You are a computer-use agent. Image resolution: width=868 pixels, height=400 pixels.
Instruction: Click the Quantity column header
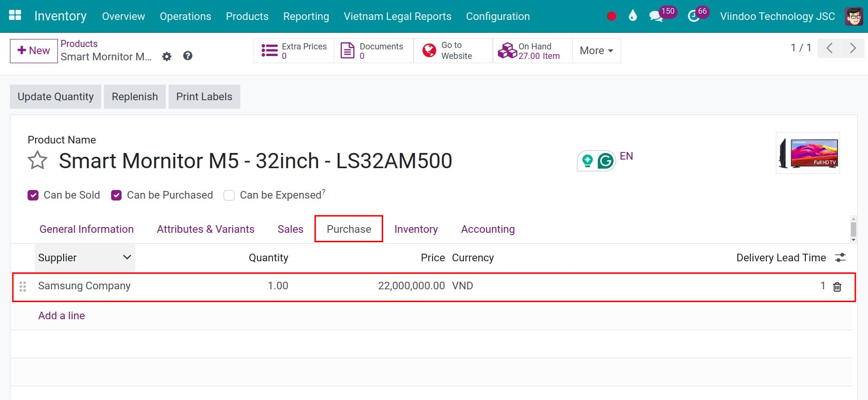[x=268, y=257]
